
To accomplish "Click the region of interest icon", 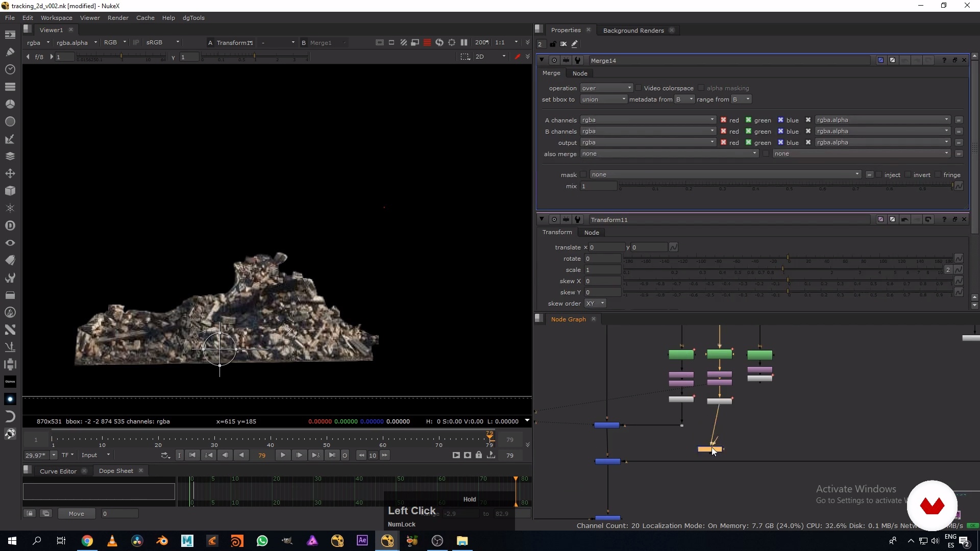I will [x=465, y=57].
